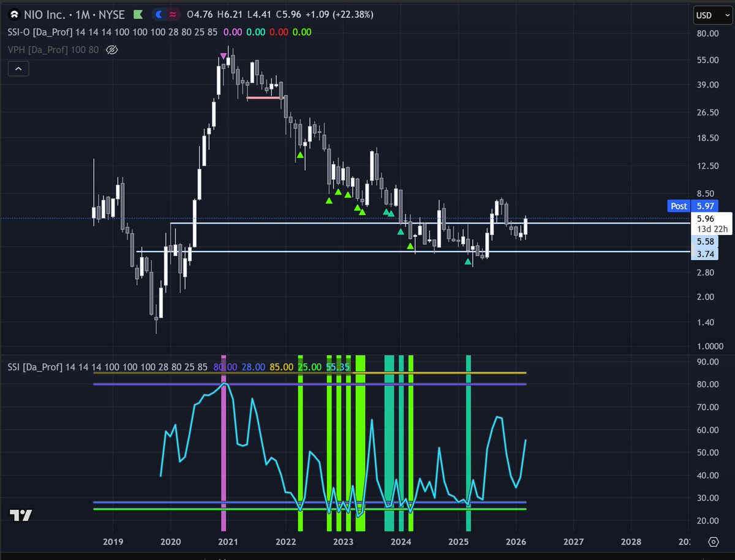Screen dimensions: 735x560
Task: Click the red 0.00 value in SSI-O legend
Action: 279,32
